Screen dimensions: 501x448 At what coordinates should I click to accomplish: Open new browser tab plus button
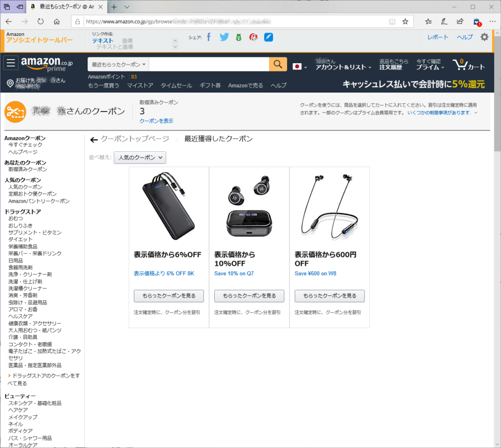(x=114, y=7)
